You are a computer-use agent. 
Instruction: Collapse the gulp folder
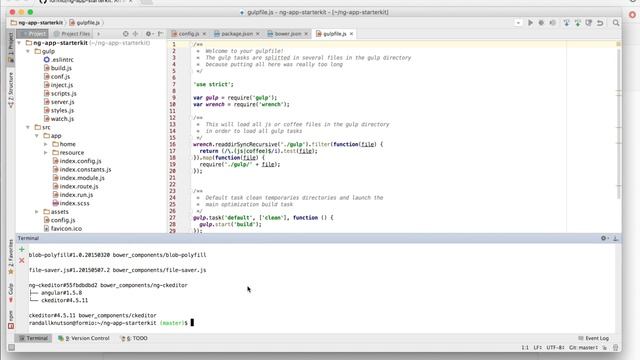[x=28, y=51]
